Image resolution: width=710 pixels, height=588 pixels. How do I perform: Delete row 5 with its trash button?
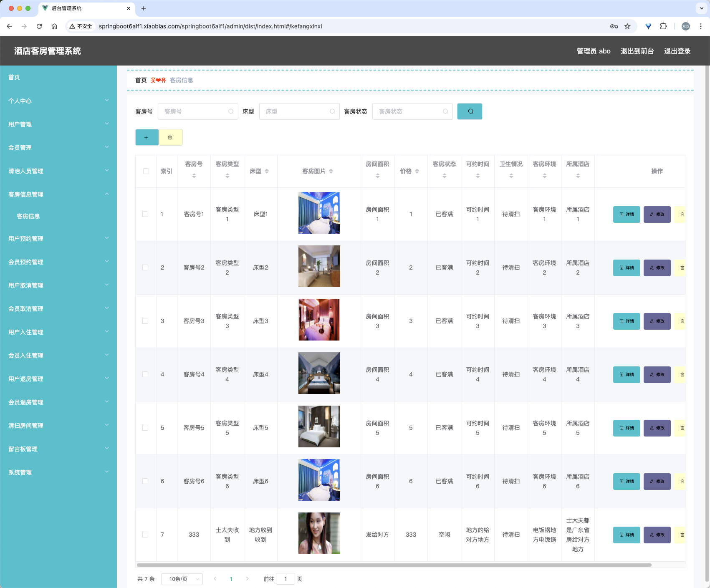click(x=680, y=428)
